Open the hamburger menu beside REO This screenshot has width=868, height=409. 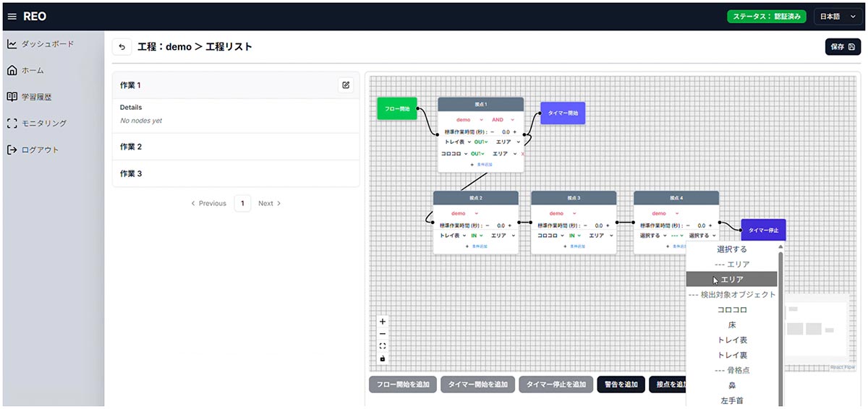[12, 17]
